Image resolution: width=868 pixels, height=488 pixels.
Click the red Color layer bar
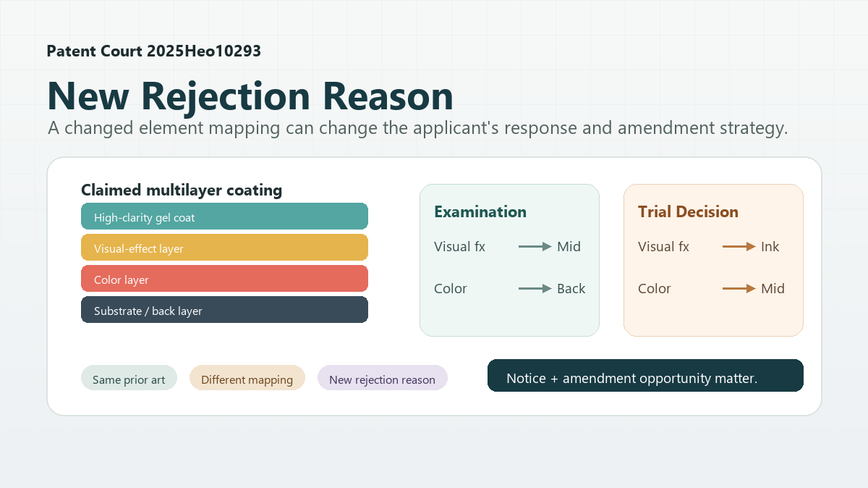click(x=224, y=279)
